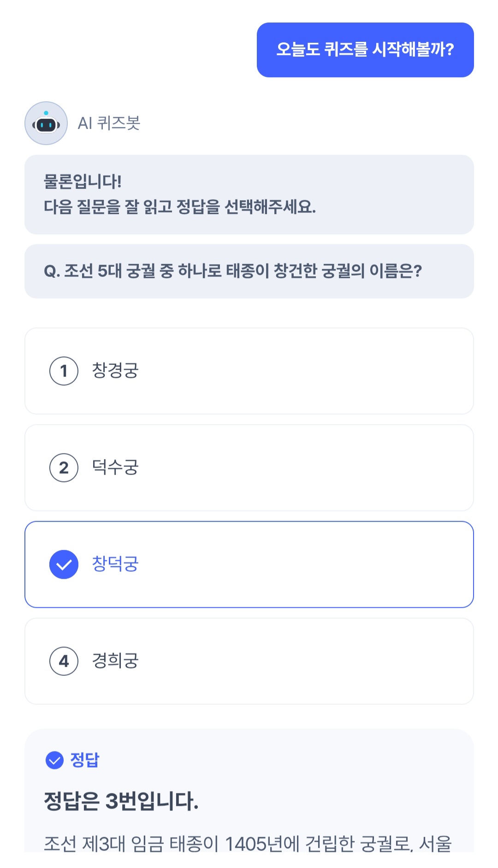Click the number 4 circle icon

click(64, 661)
